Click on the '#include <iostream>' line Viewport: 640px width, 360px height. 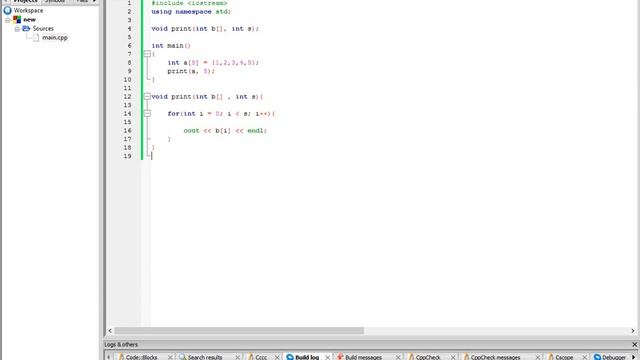pyautogui.click(x=189, y=3)
